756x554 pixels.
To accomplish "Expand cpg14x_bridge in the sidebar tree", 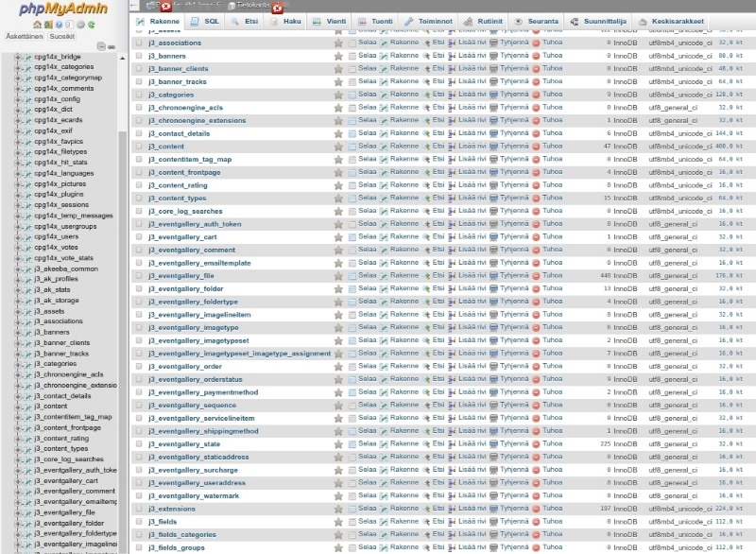I will click(19, 57).
